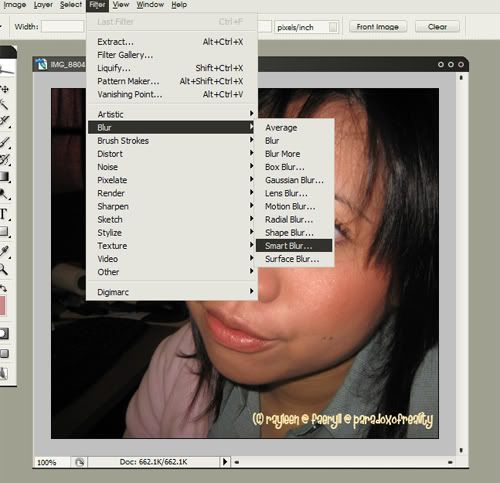Choose Surface Blur filter
The width and height of the screenshot is (500, 483).
[294, 259]
